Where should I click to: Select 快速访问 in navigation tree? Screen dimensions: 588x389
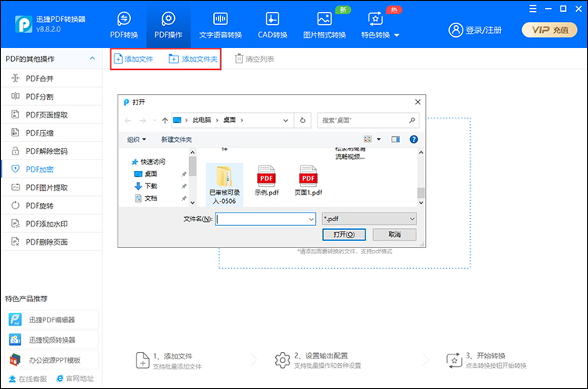click(148, 162)
